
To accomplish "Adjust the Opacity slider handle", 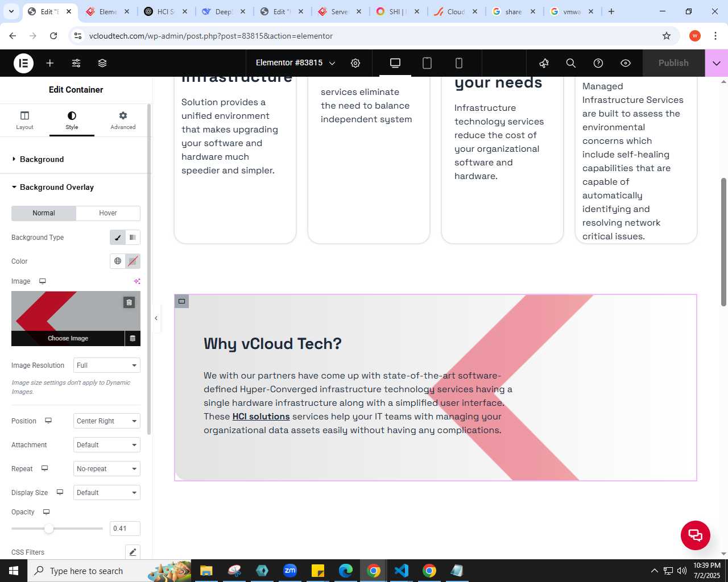I will (49, 529).
